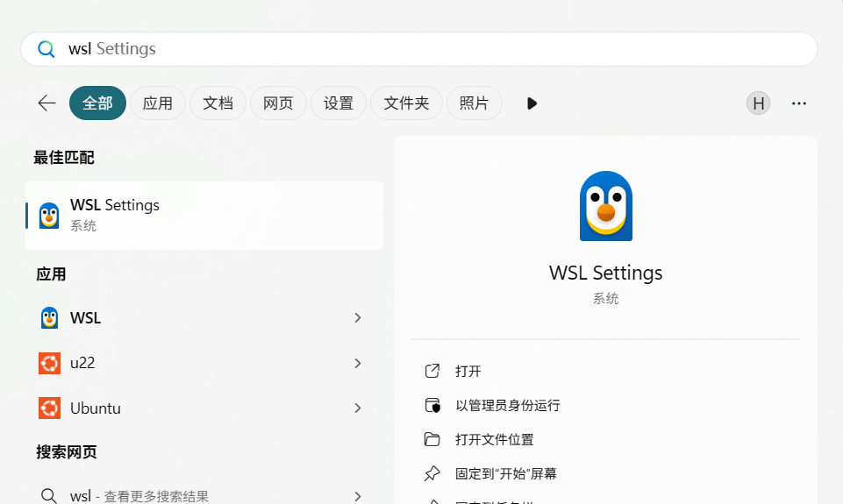The height and width of the screenshot is (504, 843).
Task: Select the WSL app result
Action: tap(204, 317)
